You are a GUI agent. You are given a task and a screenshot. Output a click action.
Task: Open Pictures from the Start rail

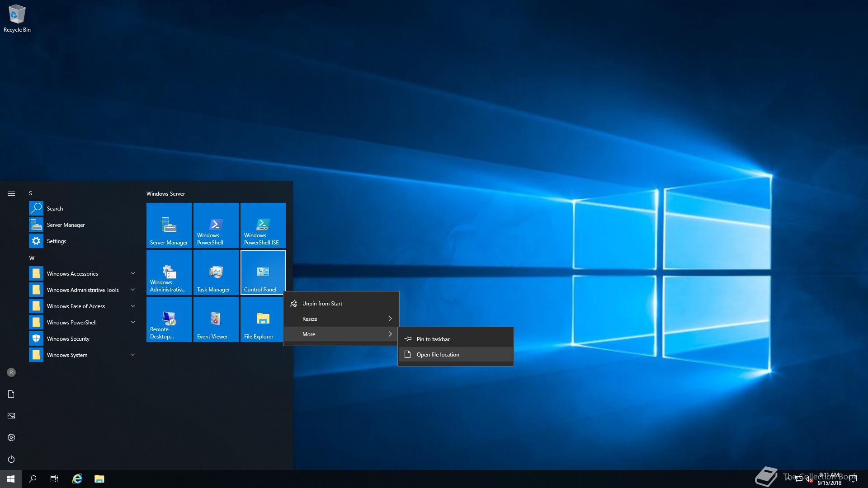[x=11, y=416]
